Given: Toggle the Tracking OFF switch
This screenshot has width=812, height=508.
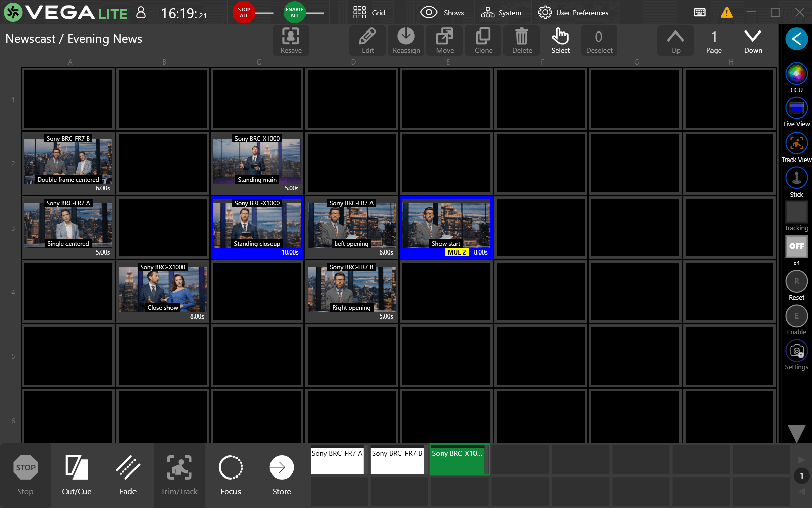Looking at the screenshot, I should pos(796,246).
